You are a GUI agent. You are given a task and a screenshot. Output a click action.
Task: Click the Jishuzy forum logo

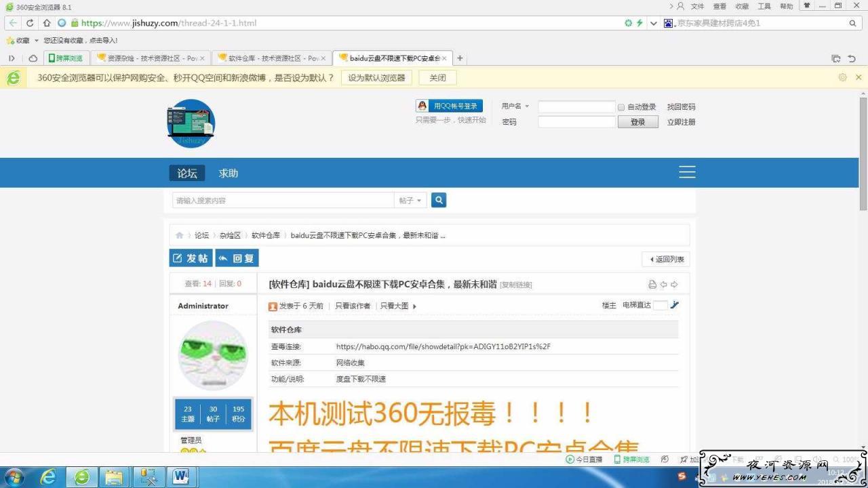(x=191, y=123)
